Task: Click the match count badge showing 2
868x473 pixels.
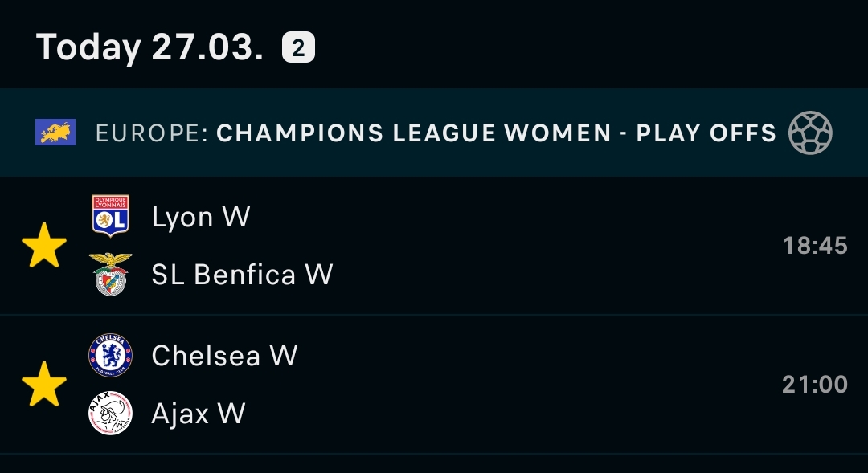Action: [x=298, y=47]
